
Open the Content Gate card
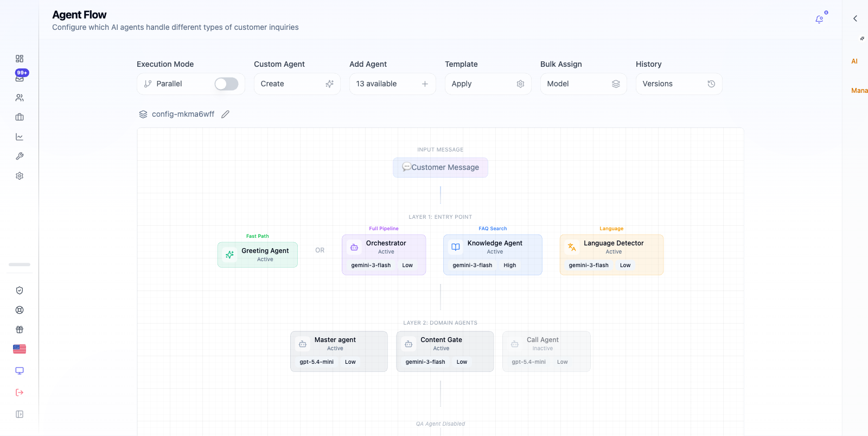click(x=445, y=351)
